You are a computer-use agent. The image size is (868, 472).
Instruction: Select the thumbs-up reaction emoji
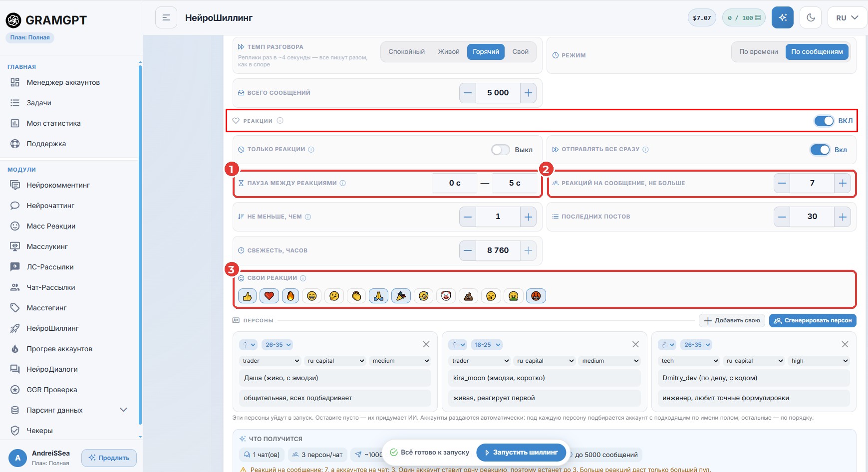247,296
